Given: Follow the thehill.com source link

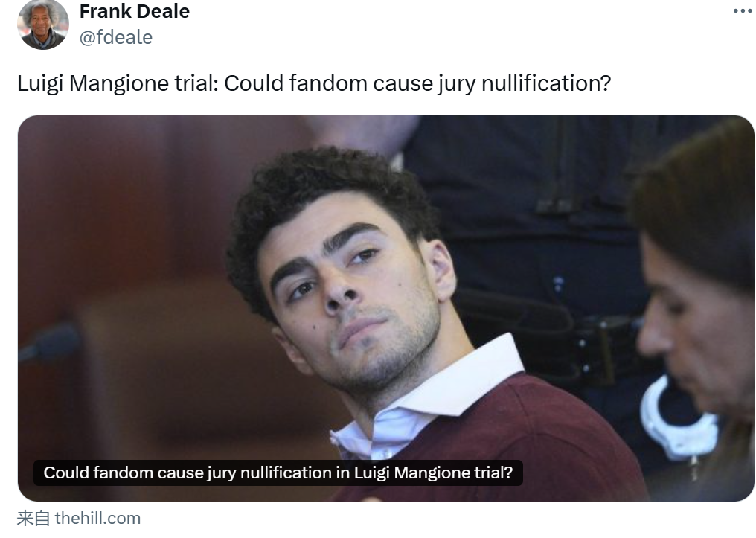Looking at the screenshot, I should point(98,519).
